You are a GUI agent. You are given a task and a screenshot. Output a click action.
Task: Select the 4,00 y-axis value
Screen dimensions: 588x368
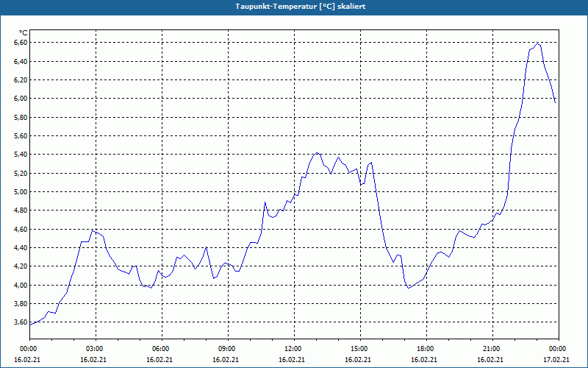[21, 285]
